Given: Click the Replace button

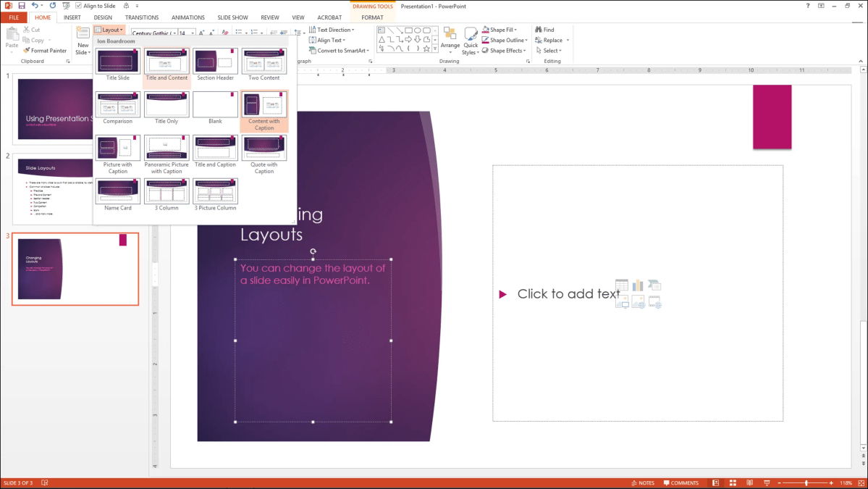Looking at the screenshot, I should pos(549,41).
